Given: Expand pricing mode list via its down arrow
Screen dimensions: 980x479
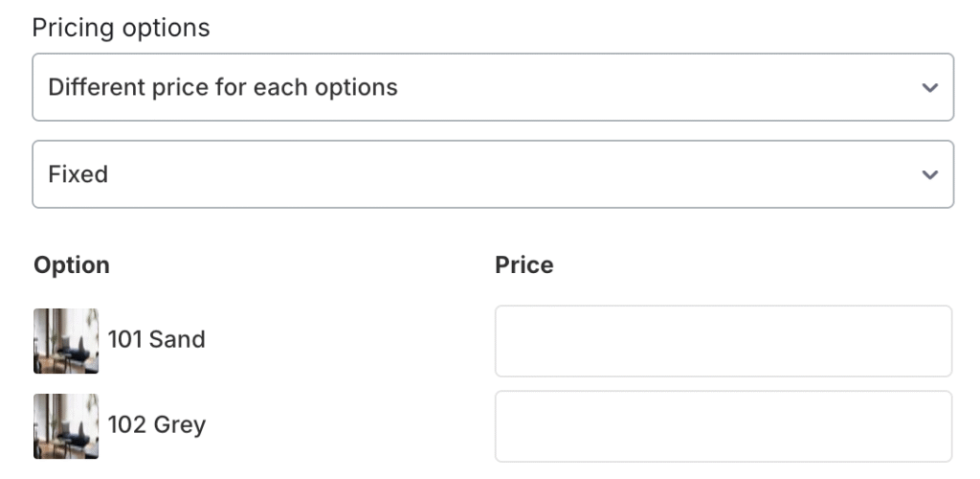Looking at the screenshot, I should click(930, 87).
